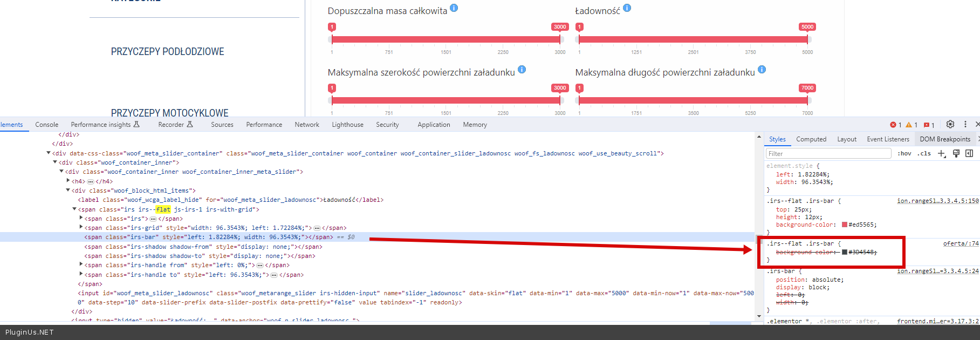Click the styles Filter input field
Image resolution: width=980 pixels, height=340 pixels.
pyautogui.click(x=828, y=154)
